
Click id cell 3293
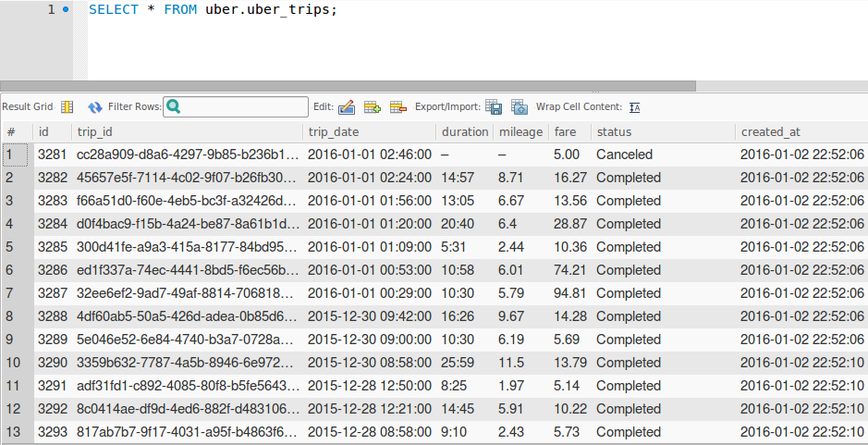pyautogui.click(x=53, y=432)
